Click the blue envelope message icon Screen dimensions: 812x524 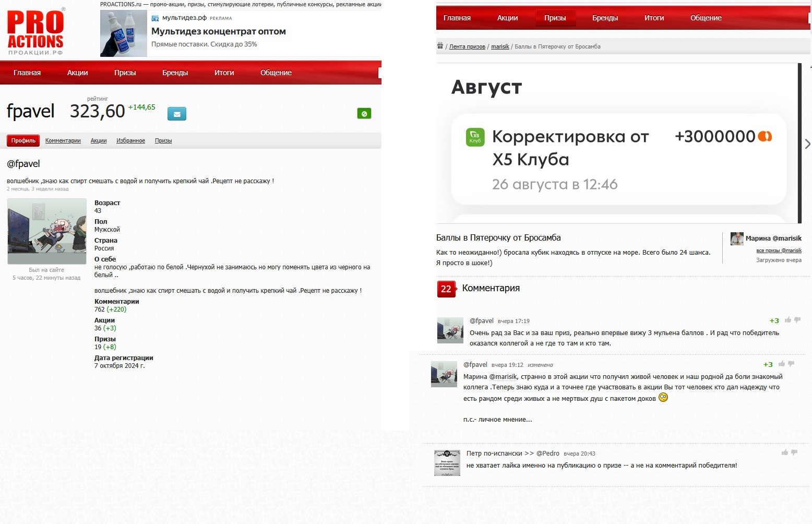point(177,114)
